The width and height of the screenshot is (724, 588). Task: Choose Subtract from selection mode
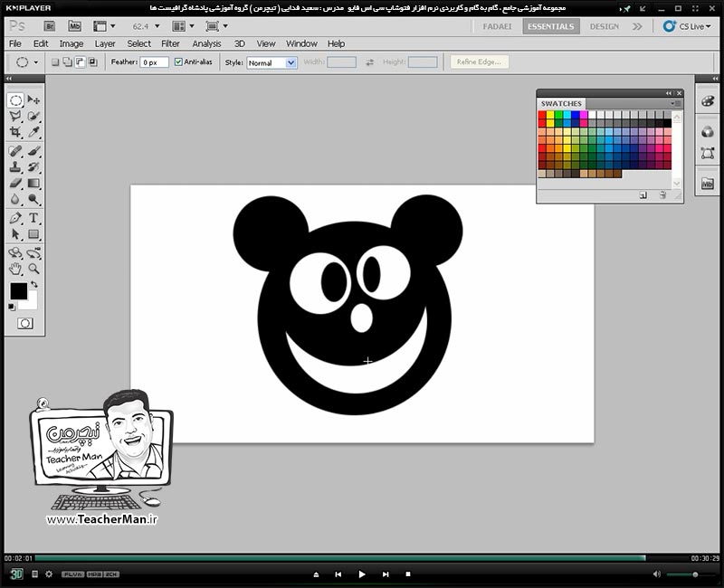80,62
